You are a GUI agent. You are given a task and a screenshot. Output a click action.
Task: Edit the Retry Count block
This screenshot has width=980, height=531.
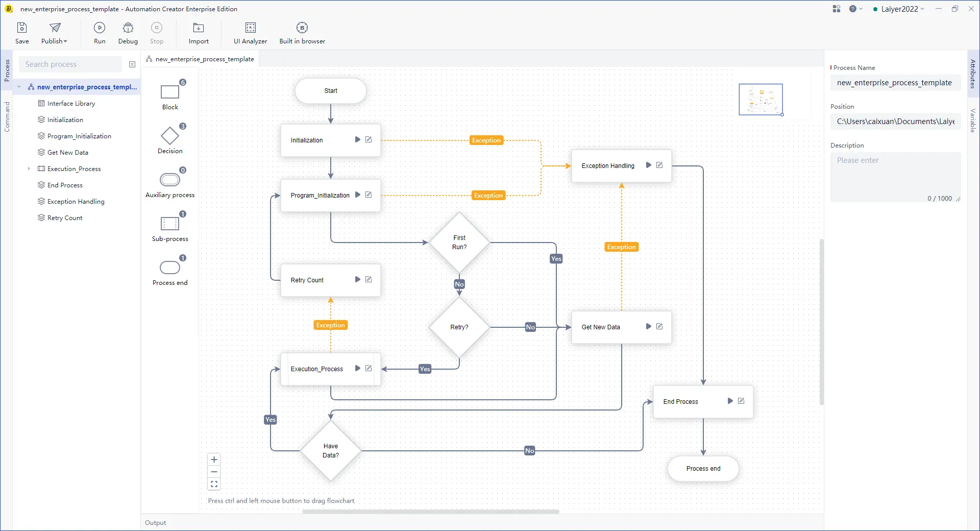coord(369,279)
